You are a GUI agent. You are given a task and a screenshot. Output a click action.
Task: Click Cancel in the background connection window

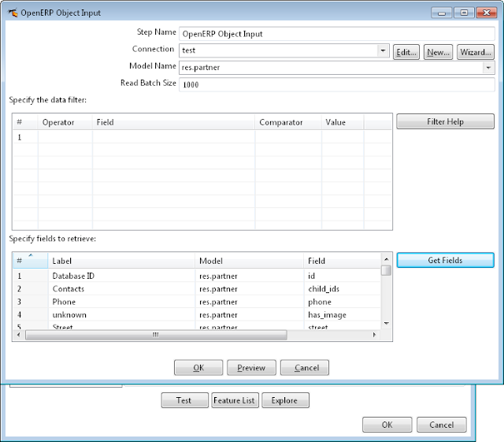(x=442, y=425)
